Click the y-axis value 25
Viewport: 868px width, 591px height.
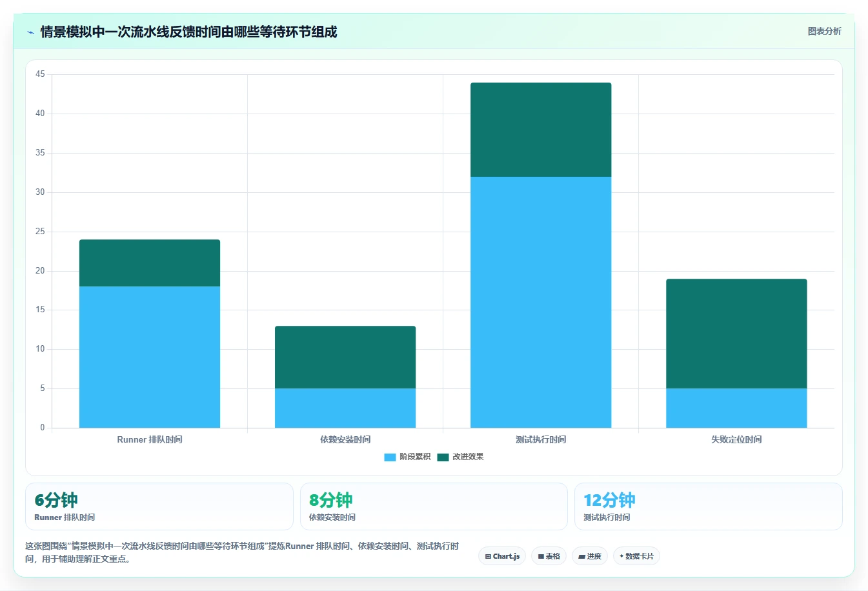pyautogui.click(x=41, y=232)
